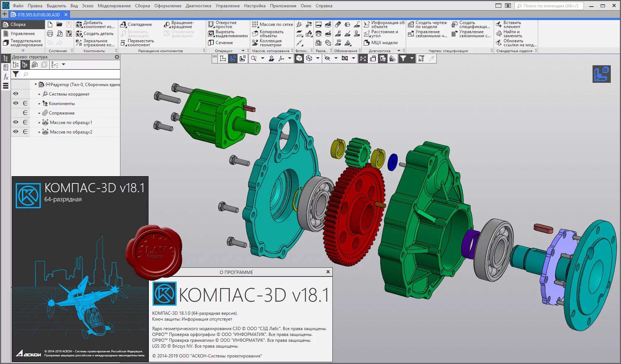Image resolution: width=621 pixels, height=364 pixels.
Task: Open Коллекция геометрии
Action: 267,43
